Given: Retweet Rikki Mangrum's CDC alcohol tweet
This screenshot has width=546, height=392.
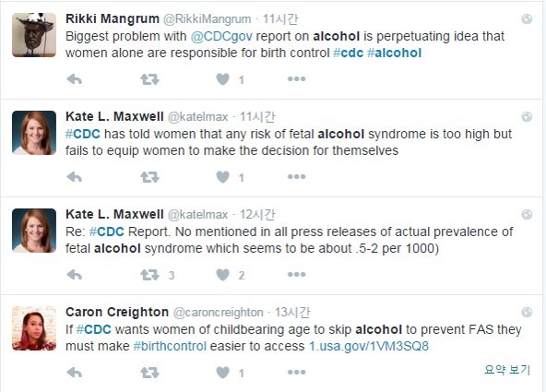Looking at the screenshot, I should 149,79.
